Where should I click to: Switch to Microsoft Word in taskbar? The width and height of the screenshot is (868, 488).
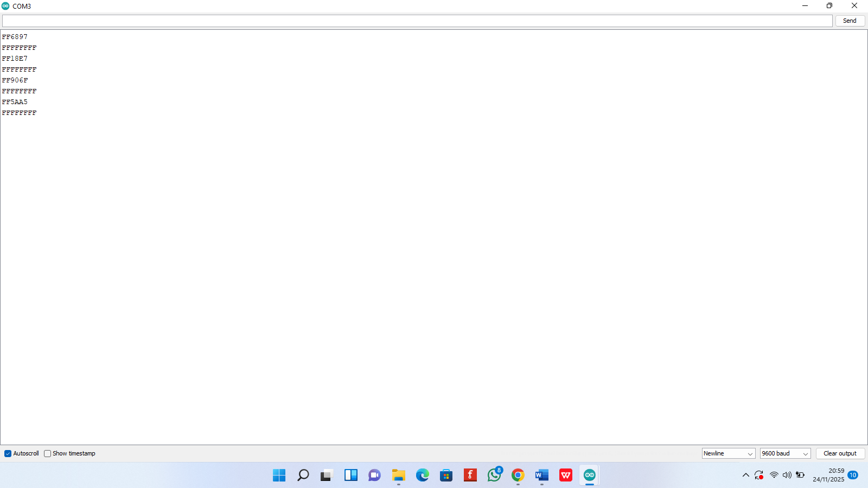(542, 476)
